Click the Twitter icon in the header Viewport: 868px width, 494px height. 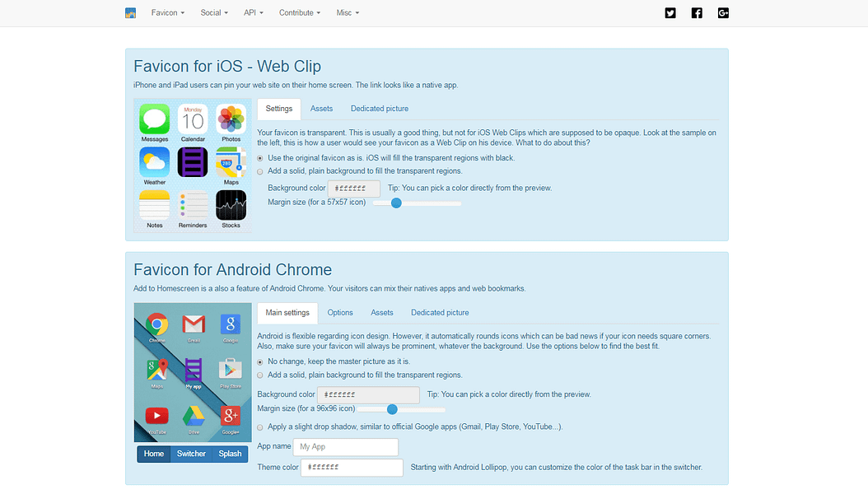tap(670, 12)
